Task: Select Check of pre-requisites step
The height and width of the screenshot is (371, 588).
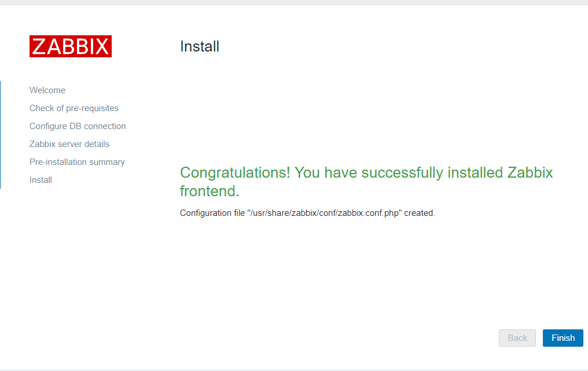Action: click(74, 108)
